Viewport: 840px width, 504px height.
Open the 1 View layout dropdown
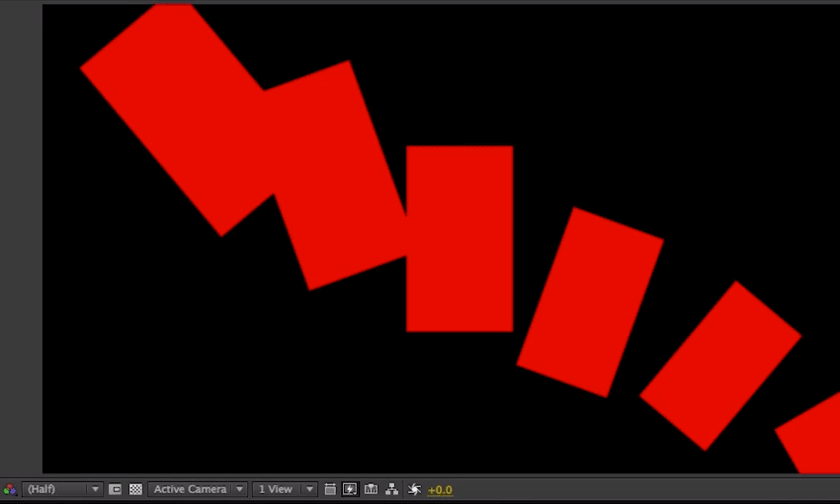(285, 489)
